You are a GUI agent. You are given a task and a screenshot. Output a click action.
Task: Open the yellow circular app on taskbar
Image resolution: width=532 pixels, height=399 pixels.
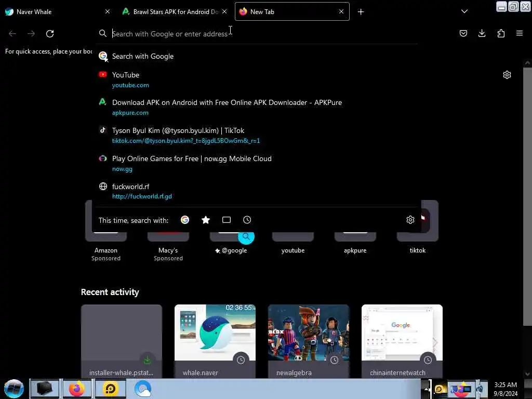click(x=110, y=389)
